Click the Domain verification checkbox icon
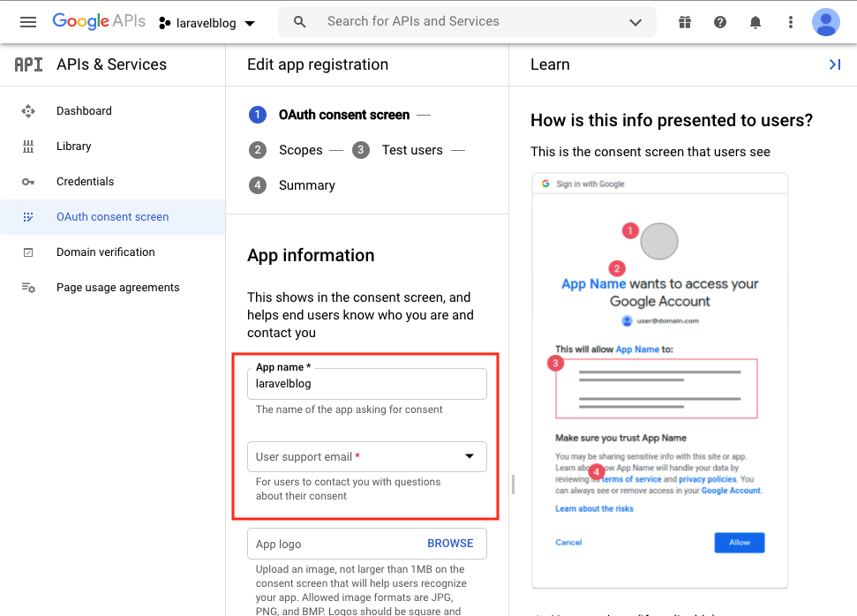Image resolution: width=857 pixels, height=616 pixels. pos(28,252)
